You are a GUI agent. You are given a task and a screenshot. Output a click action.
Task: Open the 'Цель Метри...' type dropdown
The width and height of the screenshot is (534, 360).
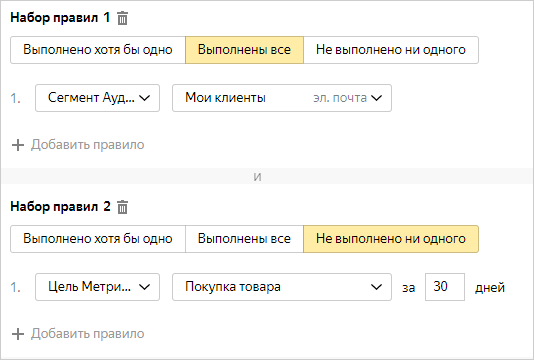click(x=97, y=287)
